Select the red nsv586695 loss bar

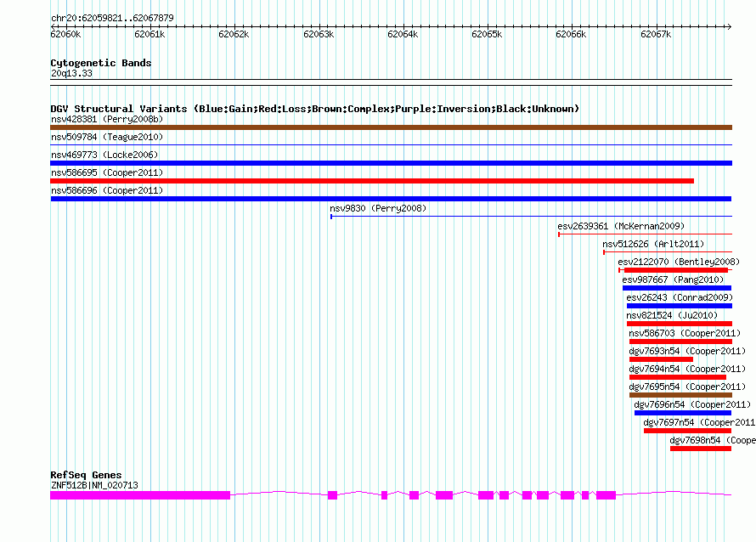(372, 181)
